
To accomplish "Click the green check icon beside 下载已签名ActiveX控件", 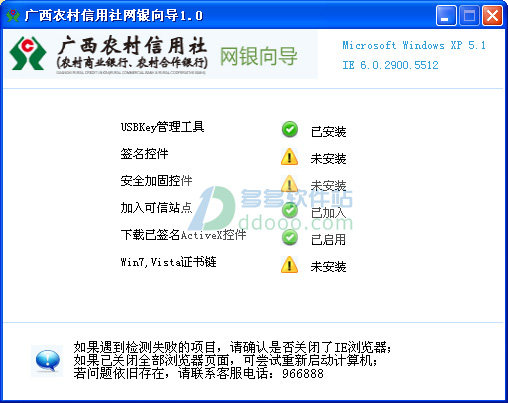I will (290, 237).
